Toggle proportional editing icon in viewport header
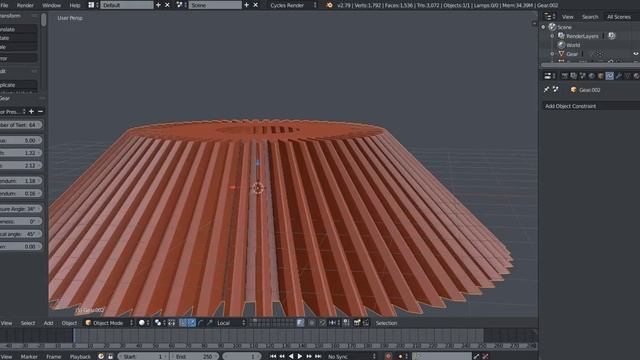The height and width of the screenshot is (360, 640). pyautogui.click(x=312, y=323)
